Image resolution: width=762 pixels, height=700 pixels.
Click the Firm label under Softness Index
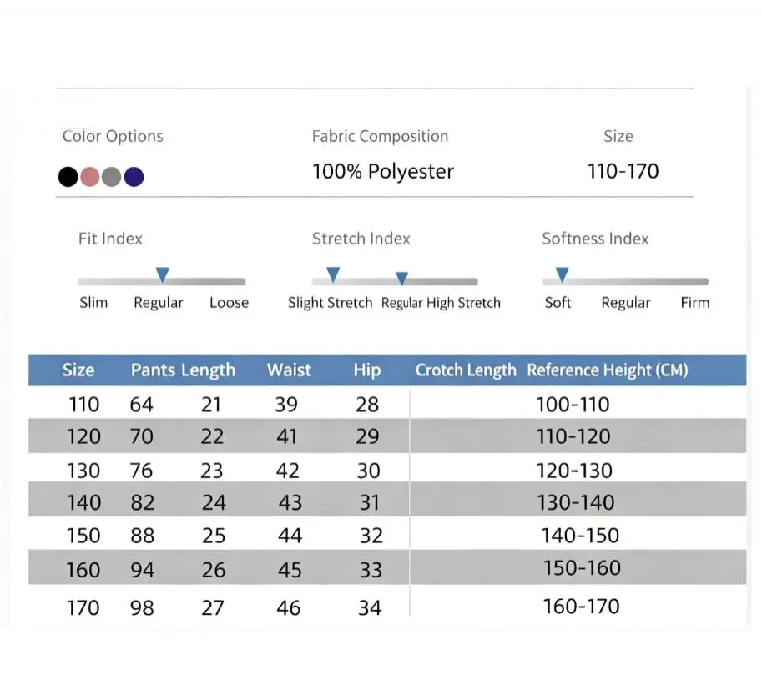click(695, 303)
